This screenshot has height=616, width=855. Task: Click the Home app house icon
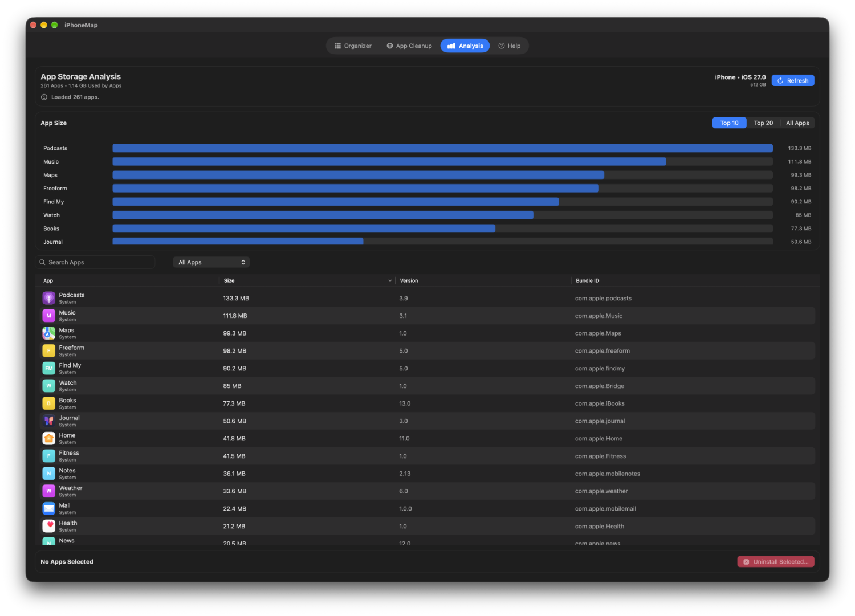click(49, 438)
